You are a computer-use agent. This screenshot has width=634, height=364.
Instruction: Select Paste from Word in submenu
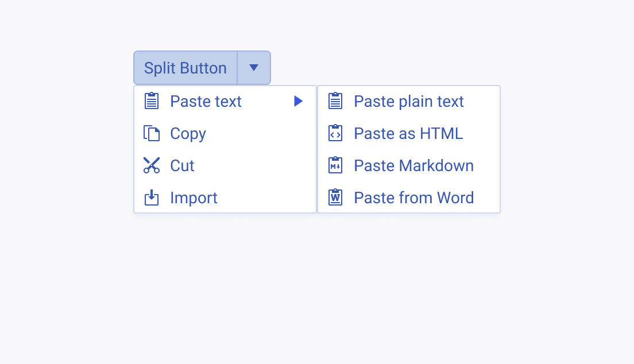[x=409, y=198]
